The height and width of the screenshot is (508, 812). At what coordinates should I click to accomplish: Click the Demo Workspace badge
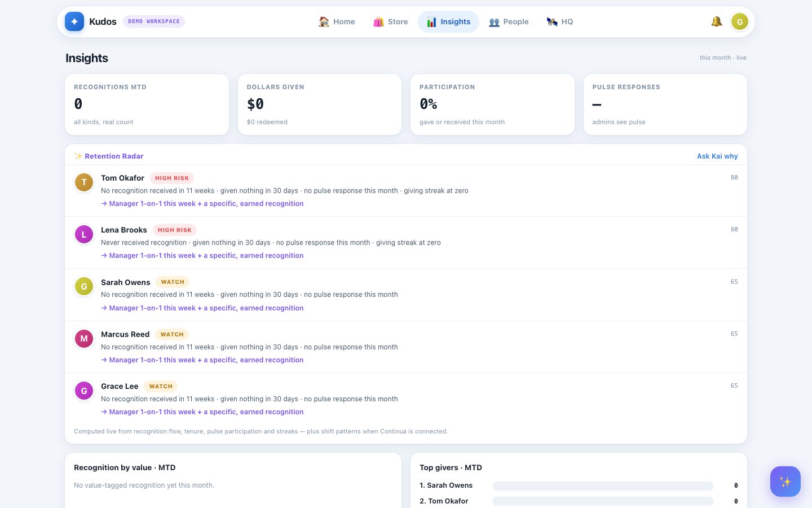coord(154,21)
